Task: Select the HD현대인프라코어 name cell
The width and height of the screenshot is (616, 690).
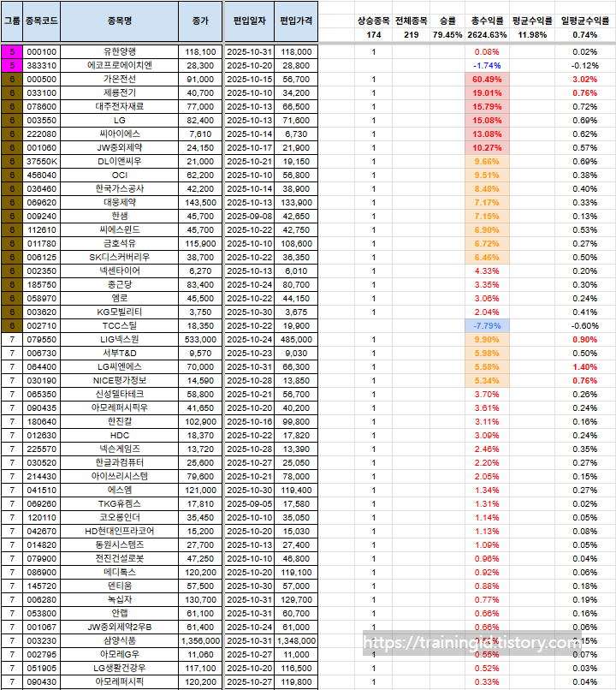Action: (x=119, y=531)
